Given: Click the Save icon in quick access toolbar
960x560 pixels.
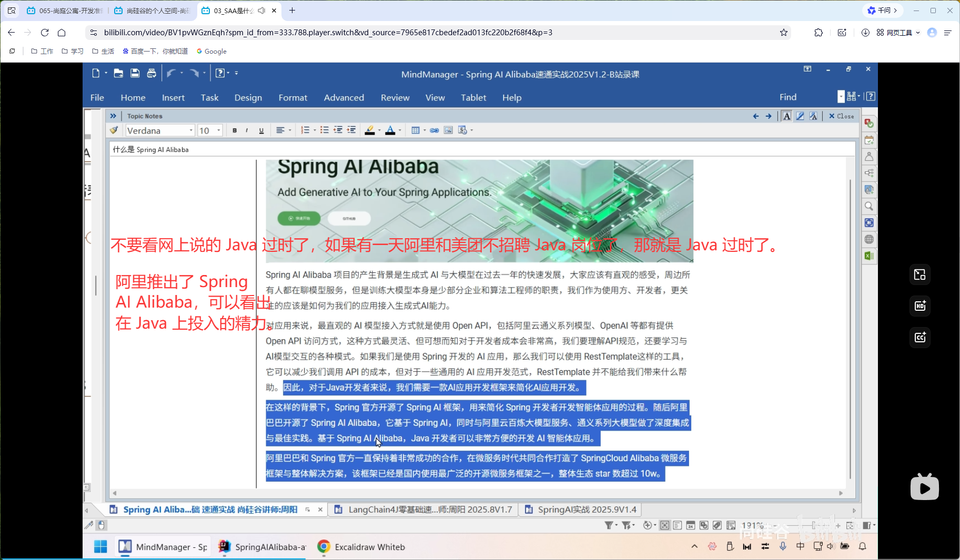Looking at the screenshot, I should coord(135,74).
